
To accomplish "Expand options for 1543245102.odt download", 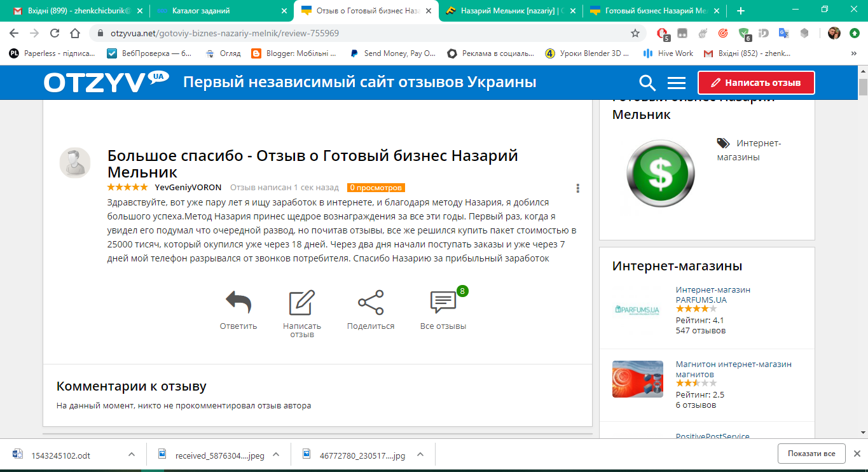I will [x=131, y=455].
